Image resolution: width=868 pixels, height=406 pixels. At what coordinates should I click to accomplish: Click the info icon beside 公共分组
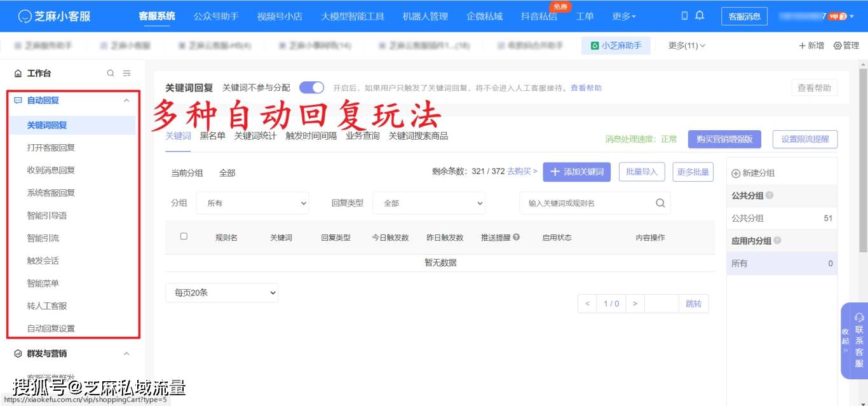769,196
